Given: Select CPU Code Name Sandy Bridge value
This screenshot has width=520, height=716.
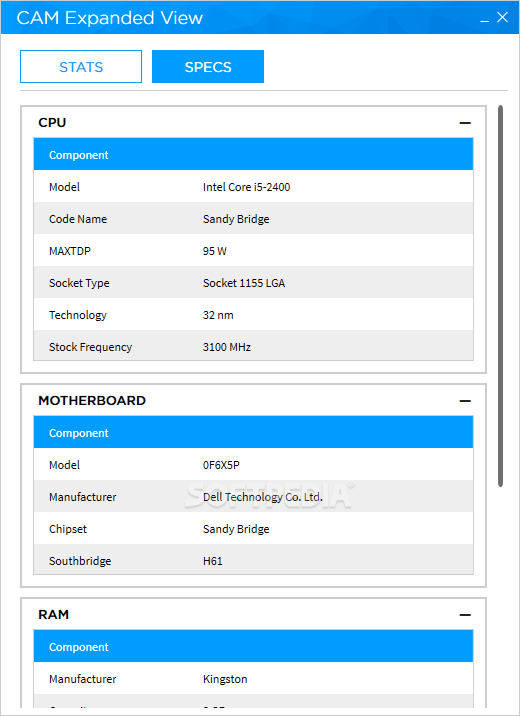Looking at the screenshot, I should click(236, 219).
